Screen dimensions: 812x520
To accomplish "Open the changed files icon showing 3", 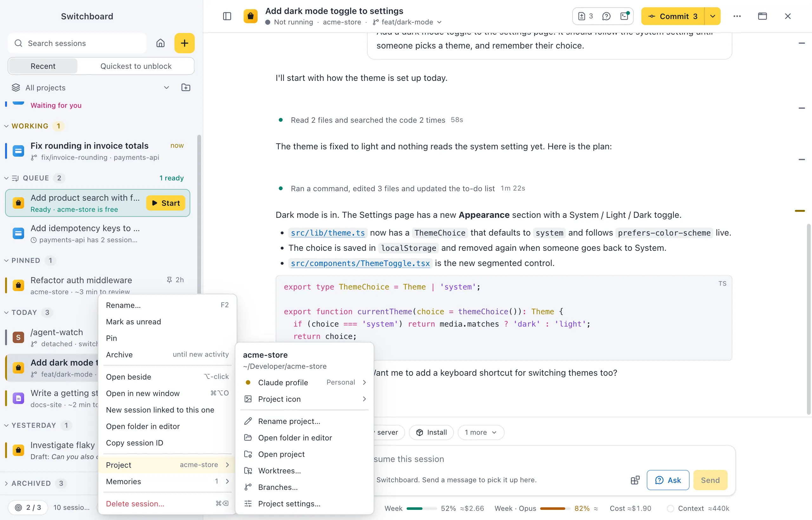I will 585,16.
